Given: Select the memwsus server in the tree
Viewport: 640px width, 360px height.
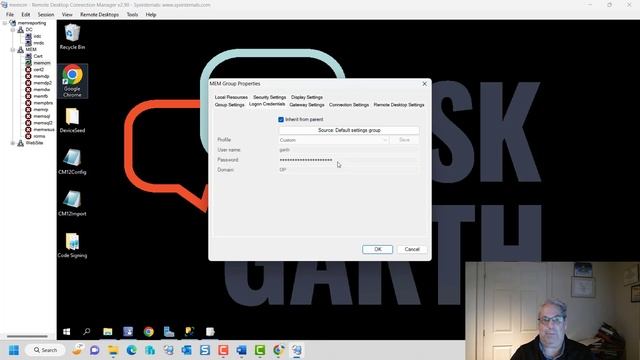Looking at the screenshot, I should click(x=44, y=129).
